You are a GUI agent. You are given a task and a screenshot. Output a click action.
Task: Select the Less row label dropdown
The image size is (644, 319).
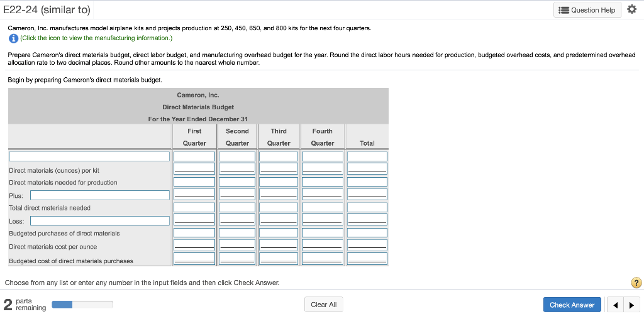100,221
